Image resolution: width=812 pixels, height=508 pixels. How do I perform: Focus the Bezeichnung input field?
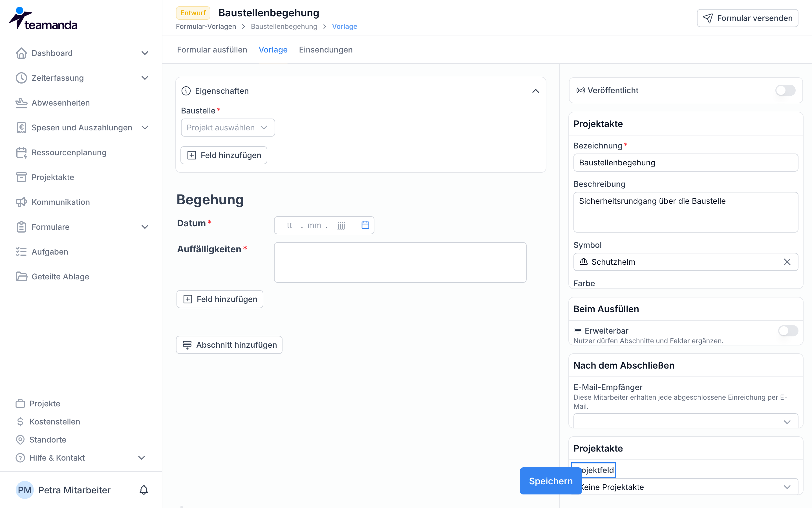point(685,163)
